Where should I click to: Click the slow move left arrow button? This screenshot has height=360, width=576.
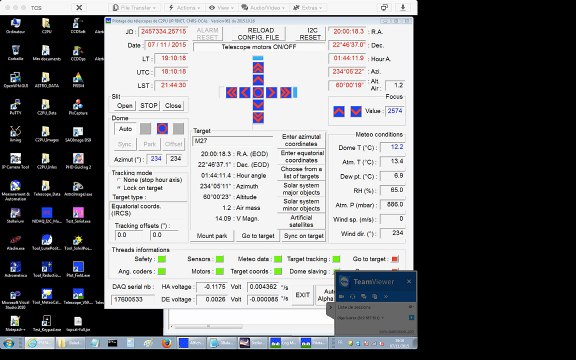click(245, 93)
